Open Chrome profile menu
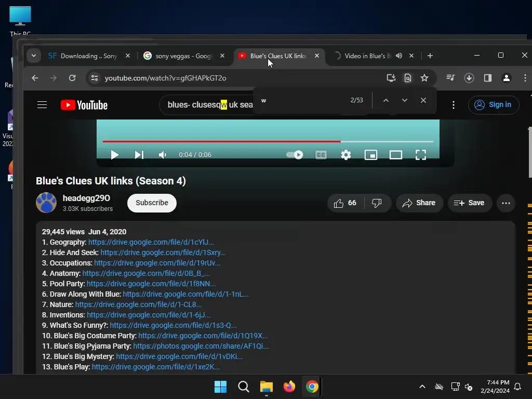This screenshot has height=399, width=532. point(506,78)
